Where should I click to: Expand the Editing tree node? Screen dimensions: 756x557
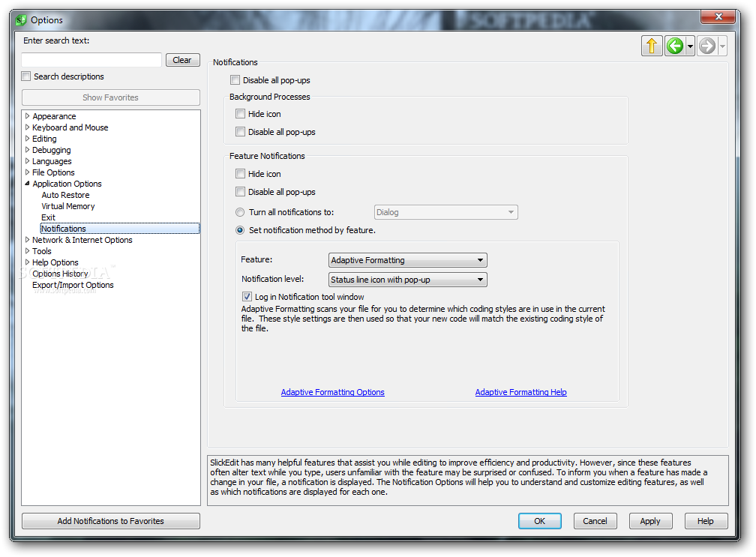(28, 138)
